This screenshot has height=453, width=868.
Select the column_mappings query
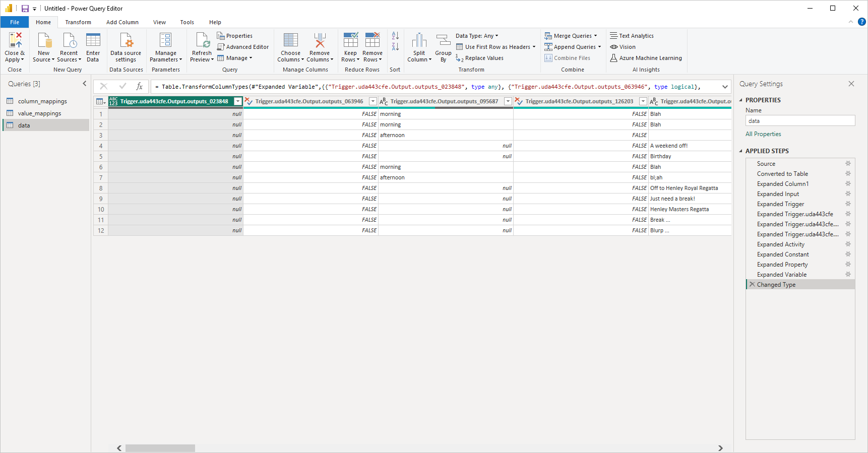point(46,101)
